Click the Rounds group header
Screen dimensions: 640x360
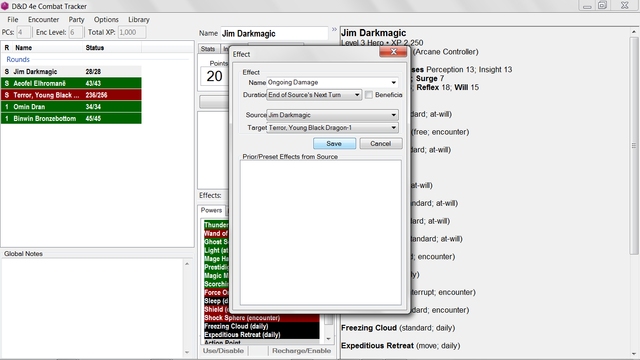pos(18,60)
